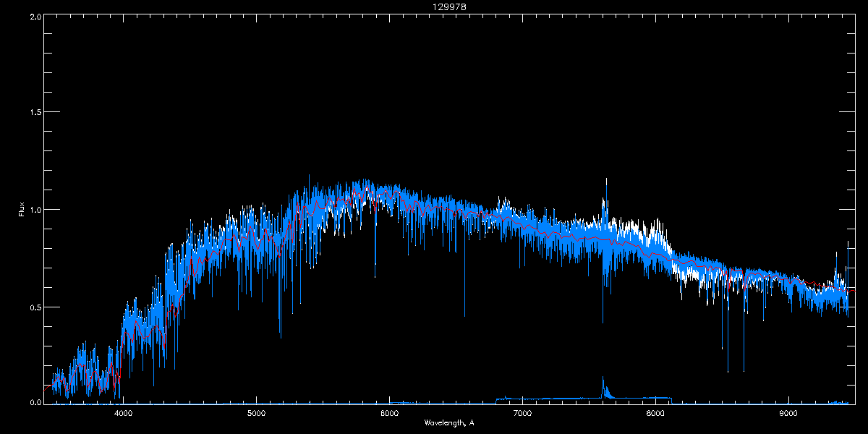Select the 7000 x-axis tick label
Viewport: 868px width, 434px height.
(x=522, y=413)
